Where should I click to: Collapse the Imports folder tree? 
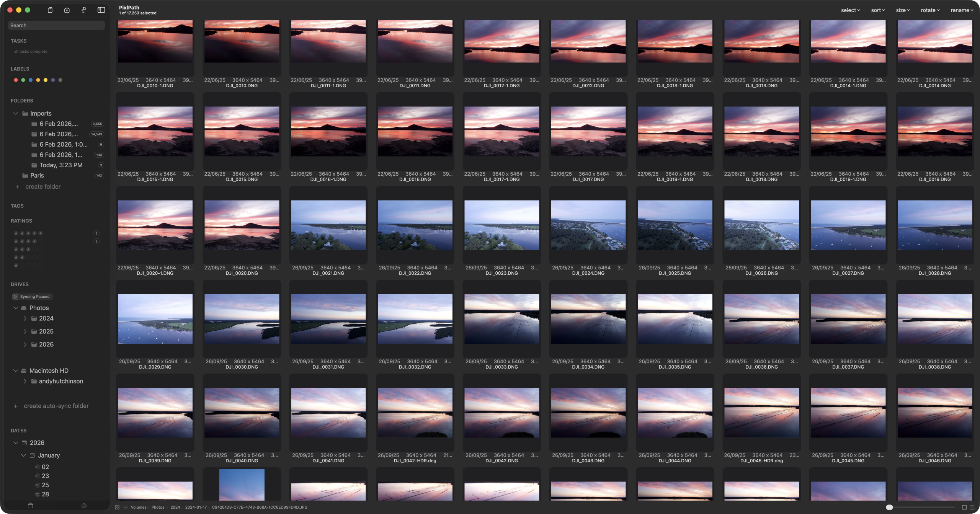(16, 113)
